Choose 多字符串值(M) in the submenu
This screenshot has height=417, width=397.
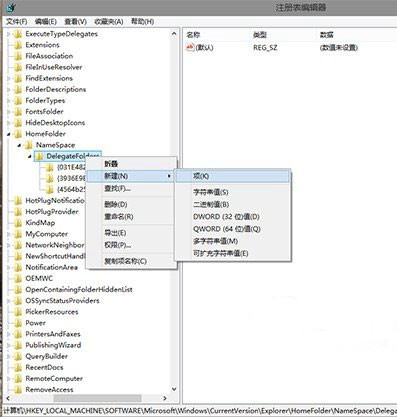pos(233,241)
